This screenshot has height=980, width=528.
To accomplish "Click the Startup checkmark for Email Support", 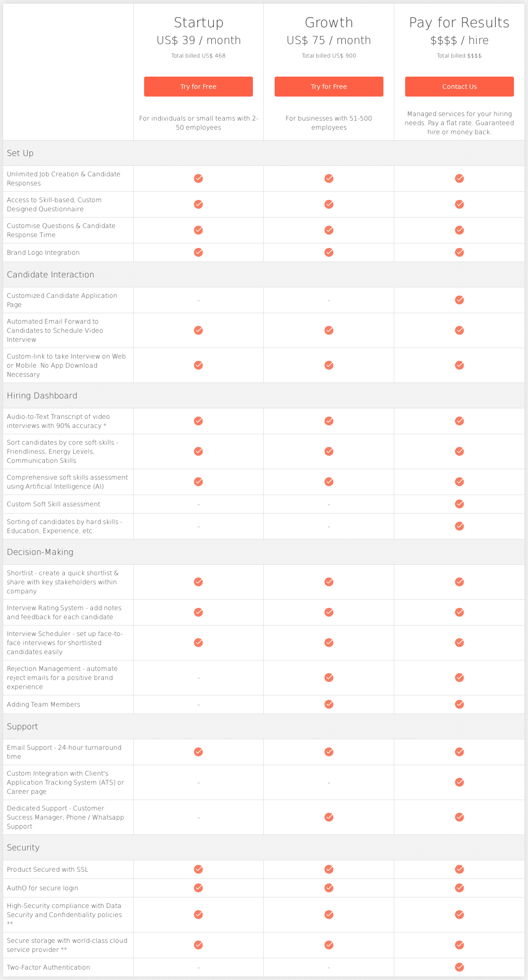I will click(198, 752).
